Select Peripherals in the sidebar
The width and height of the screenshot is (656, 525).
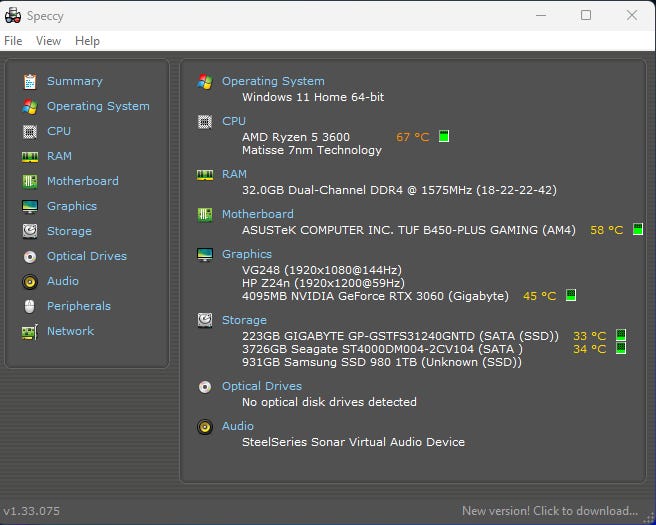point(79,306)
